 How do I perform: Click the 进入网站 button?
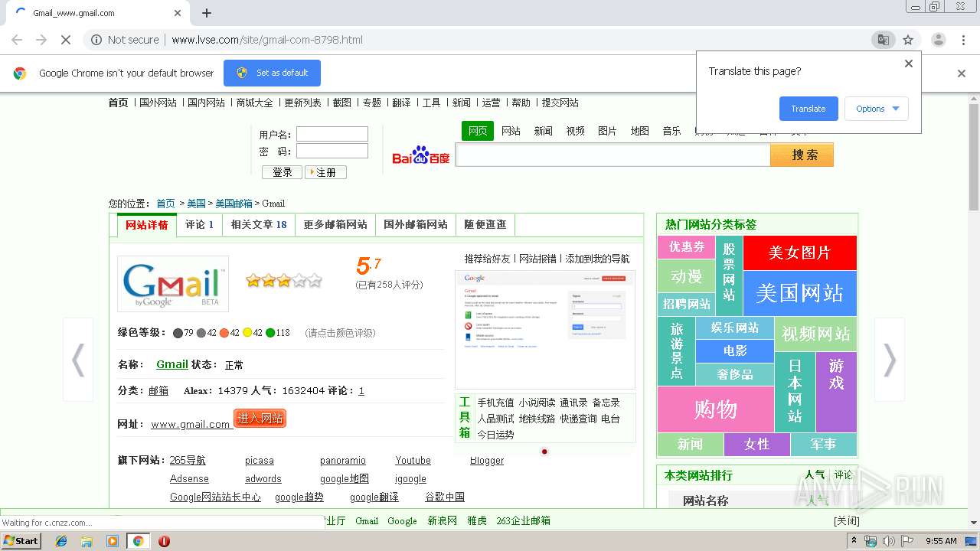coord(260,419)
